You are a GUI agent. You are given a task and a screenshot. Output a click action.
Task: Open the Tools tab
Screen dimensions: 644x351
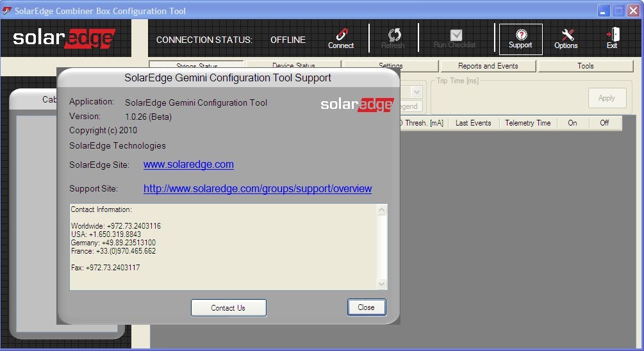(585, 66)
